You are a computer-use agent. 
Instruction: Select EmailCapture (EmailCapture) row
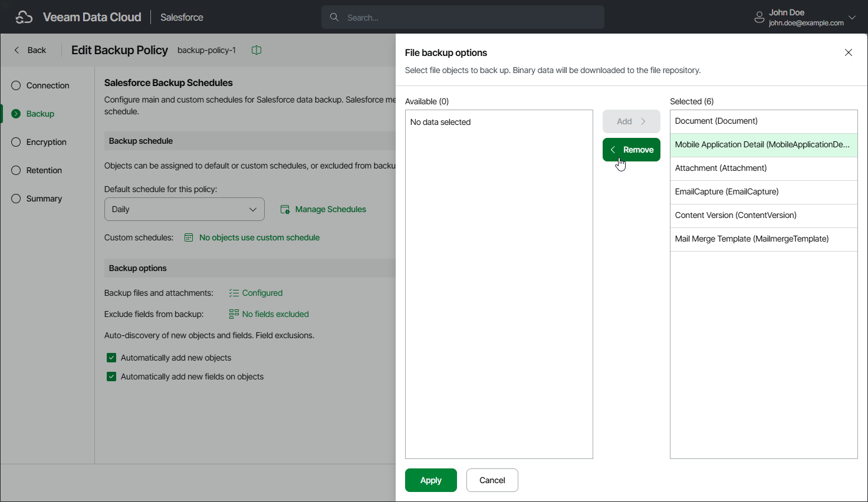764,192
